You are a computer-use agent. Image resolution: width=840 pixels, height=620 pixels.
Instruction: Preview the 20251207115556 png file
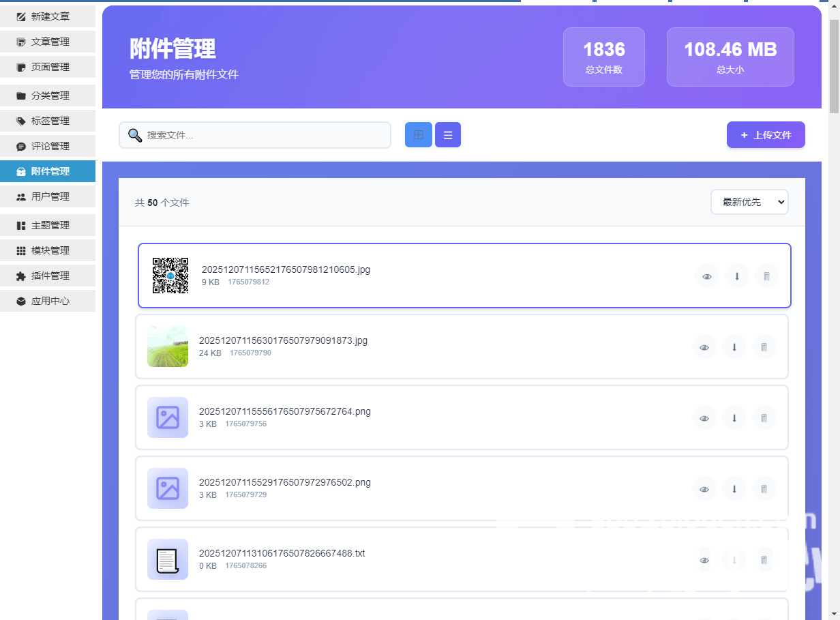704,418
